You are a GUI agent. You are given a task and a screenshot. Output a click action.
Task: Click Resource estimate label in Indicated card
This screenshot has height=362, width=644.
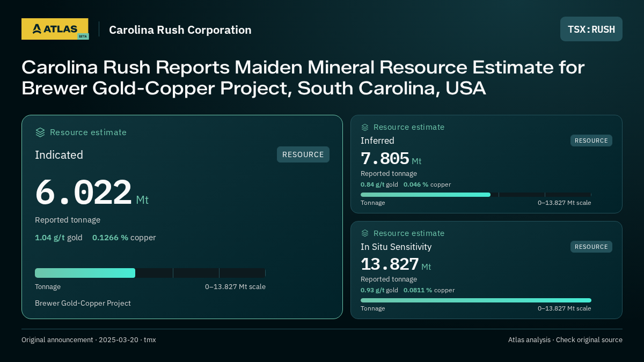(88, 132)
